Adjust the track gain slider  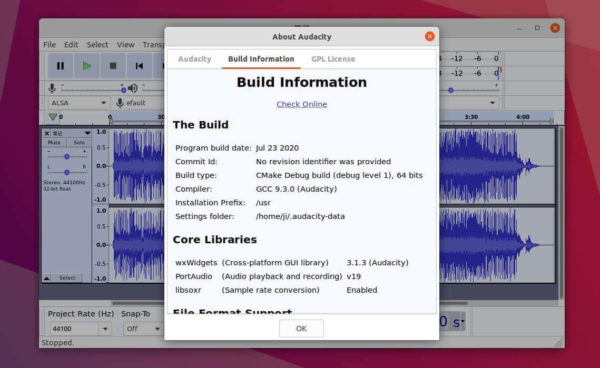pos(67,157)
